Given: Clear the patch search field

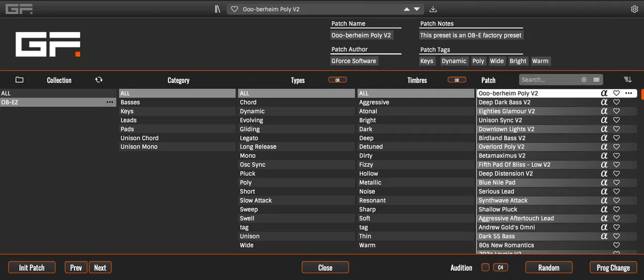Looking at the screenshot, I should (x=584, y=80).
